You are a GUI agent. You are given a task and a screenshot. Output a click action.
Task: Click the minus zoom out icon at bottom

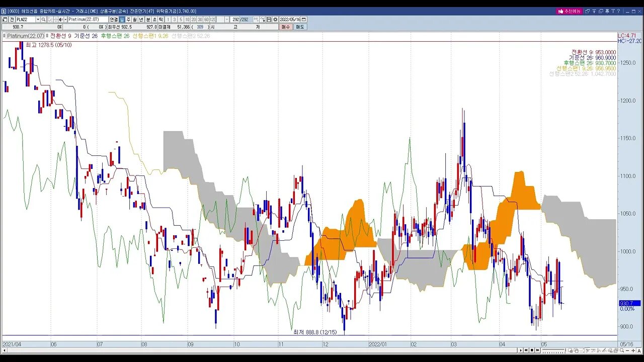[627, 350]
